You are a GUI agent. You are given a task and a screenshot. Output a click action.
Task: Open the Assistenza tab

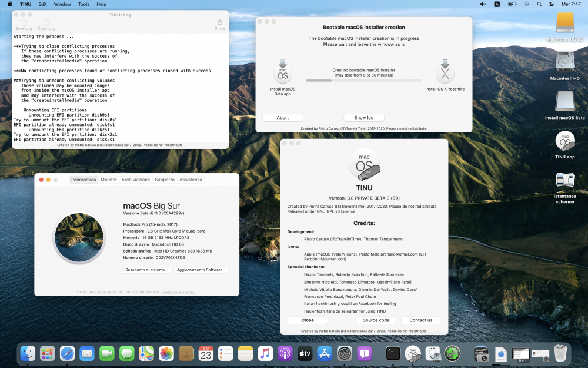pyautogui.click(x=191, y=180)
